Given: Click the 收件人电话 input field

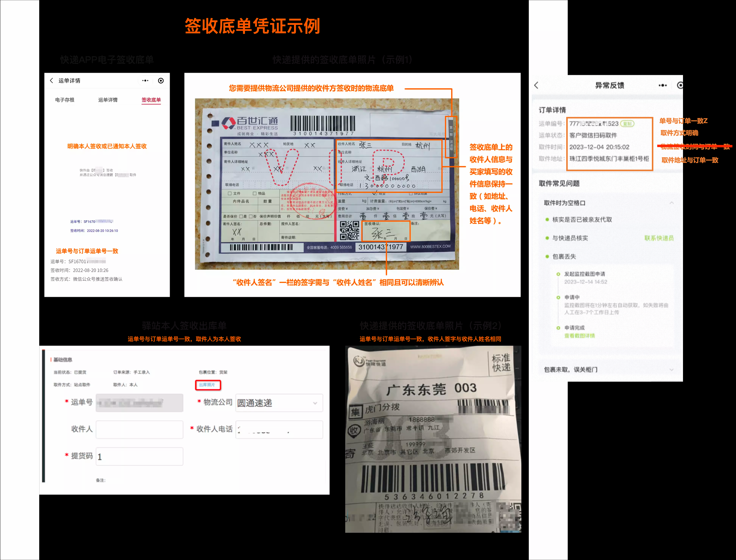Looking at the screenshot, I should point(279,429).
